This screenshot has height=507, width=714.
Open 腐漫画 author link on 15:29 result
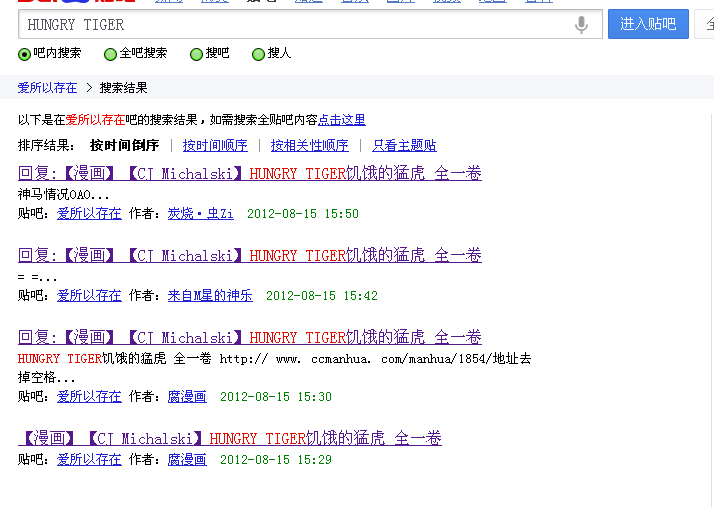coord(187,459)
